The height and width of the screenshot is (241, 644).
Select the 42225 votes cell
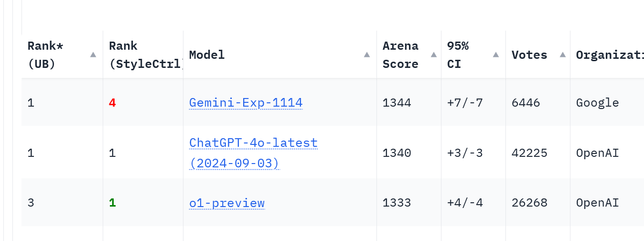529,153
